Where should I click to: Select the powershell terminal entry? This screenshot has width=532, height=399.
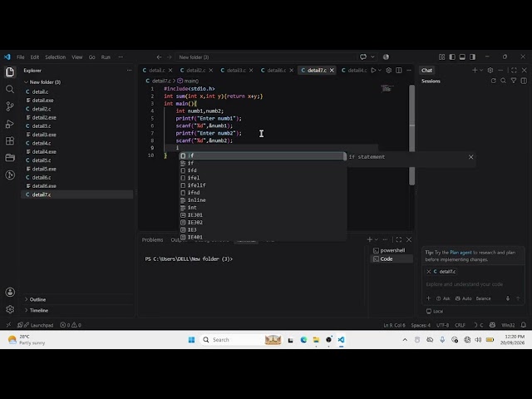click(392, 250)
